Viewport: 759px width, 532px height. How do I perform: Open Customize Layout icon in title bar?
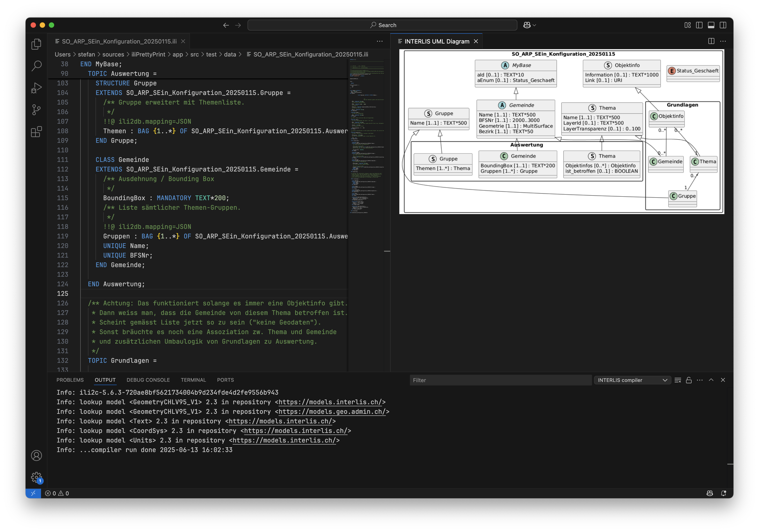(x=688, y=25)
